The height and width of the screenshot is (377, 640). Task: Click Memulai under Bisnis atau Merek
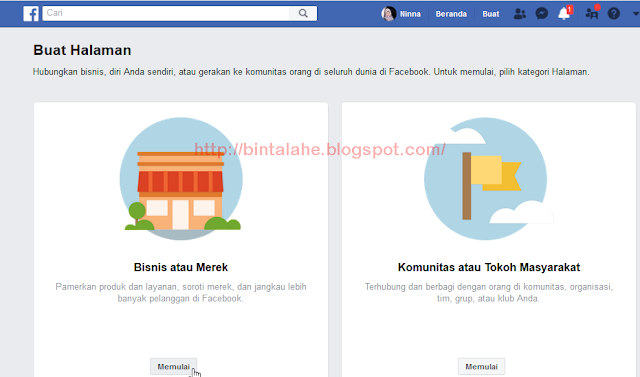[173, 366]
